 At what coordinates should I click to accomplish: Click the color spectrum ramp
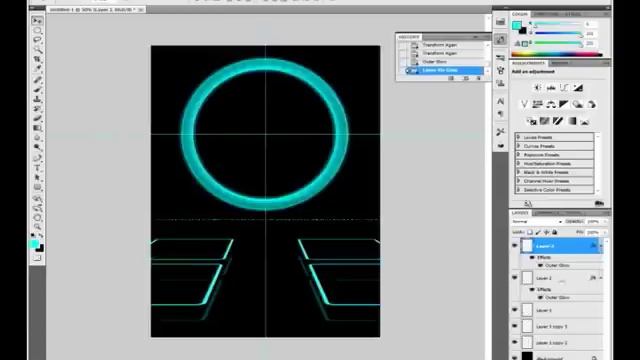(557, 54)
